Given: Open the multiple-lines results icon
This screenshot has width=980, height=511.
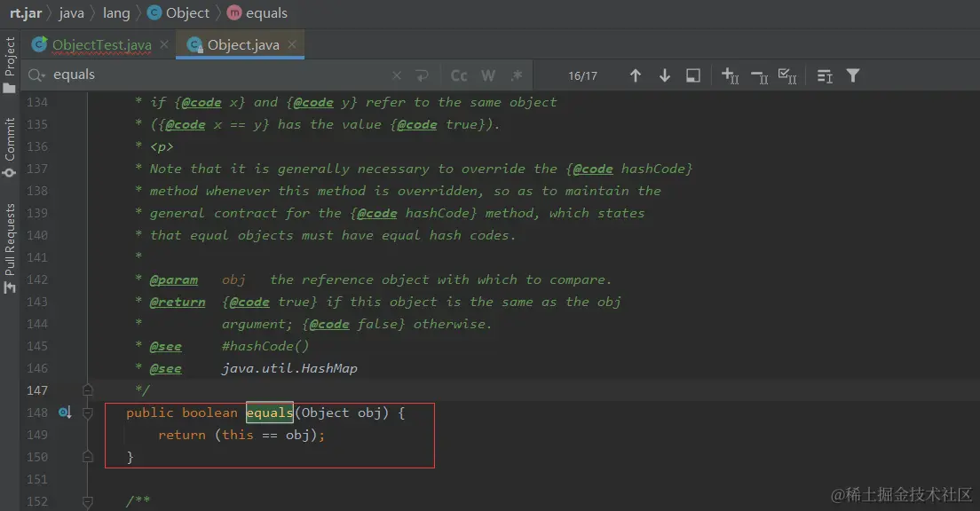Looking at the screenshot, I should pyautogui.click(x=825, y=75).
